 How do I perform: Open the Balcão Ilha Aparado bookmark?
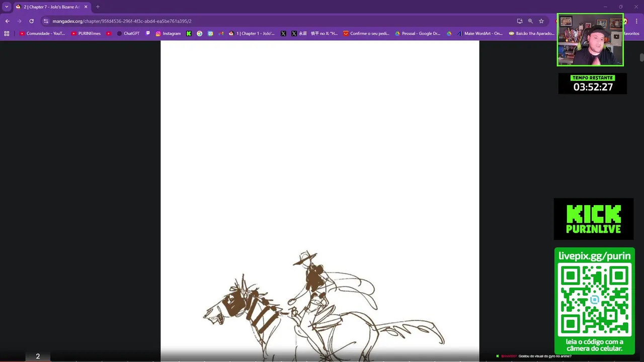[531, 34]
